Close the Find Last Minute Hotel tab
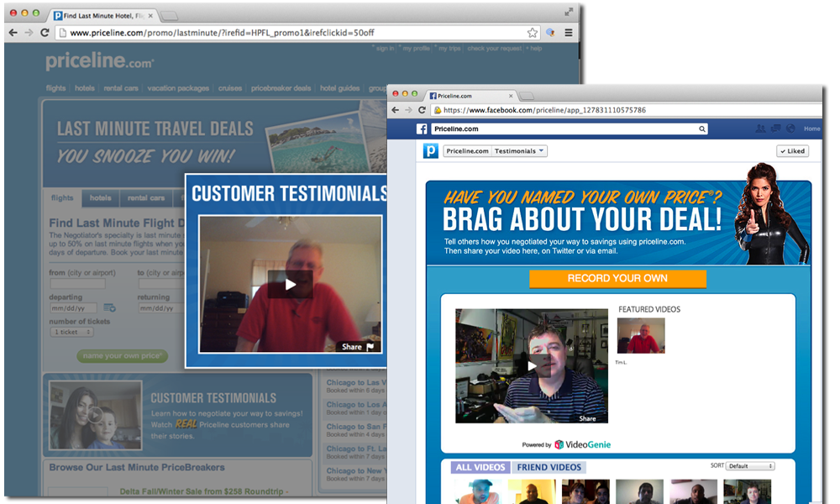Screen dimensions: 840x504 coord(150,15)
